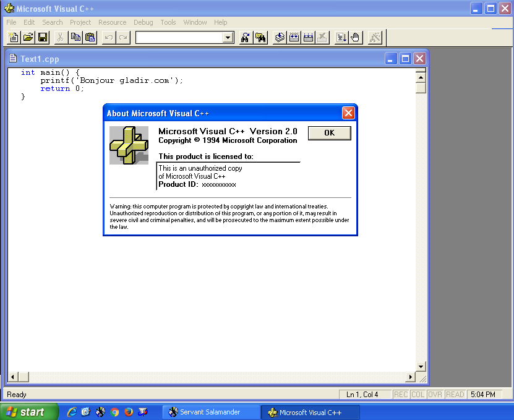The width and height of the screenshot is (514, 420).
Task: Click the Rebuild All toolbar icon
Action: point(308,37)
